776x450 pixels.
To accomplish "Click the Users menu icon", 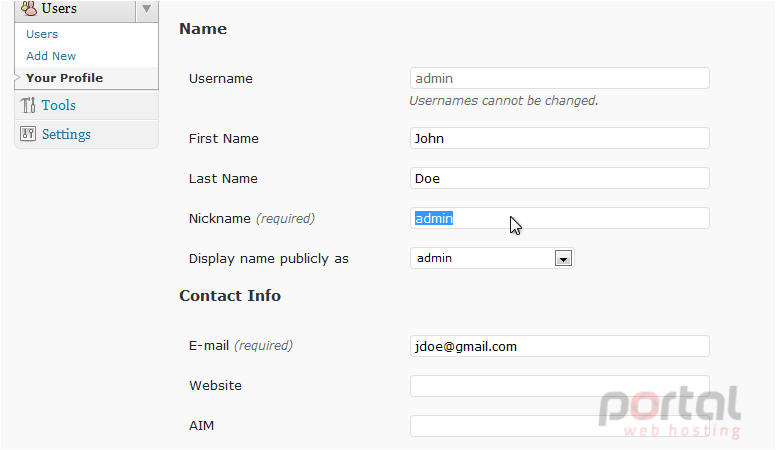I will [29, 8].
